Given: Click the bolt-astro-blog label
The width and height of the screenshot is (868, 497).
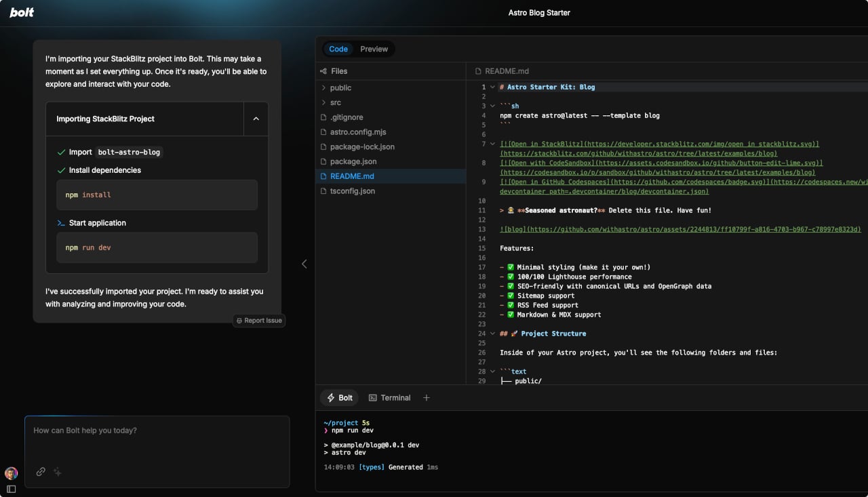Looking at the screenshot, I should point(129,152).
